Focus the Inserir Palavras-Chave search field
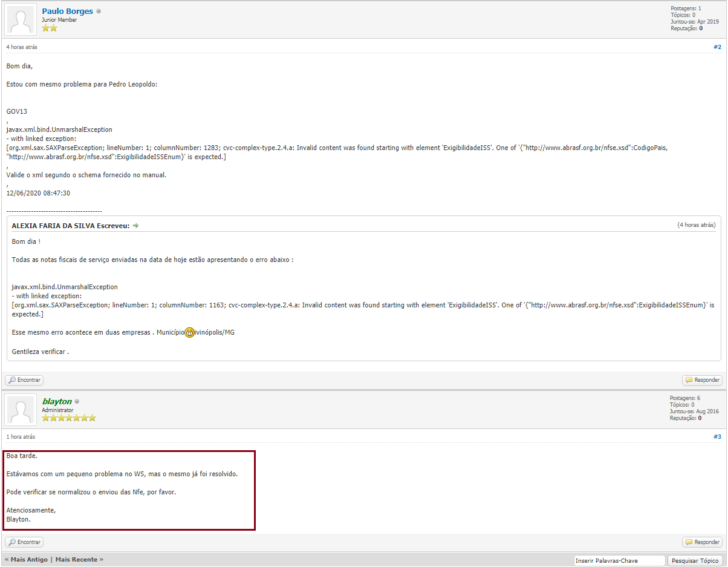The height and width of the screenshot is (567, 728). click(x=619, y=561)
